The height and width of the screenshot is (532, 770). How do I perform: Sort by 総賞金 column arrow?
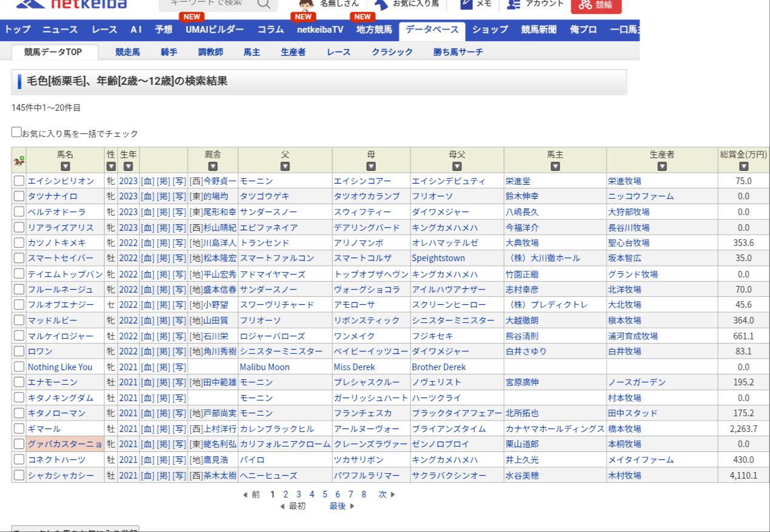click(743, 167)
